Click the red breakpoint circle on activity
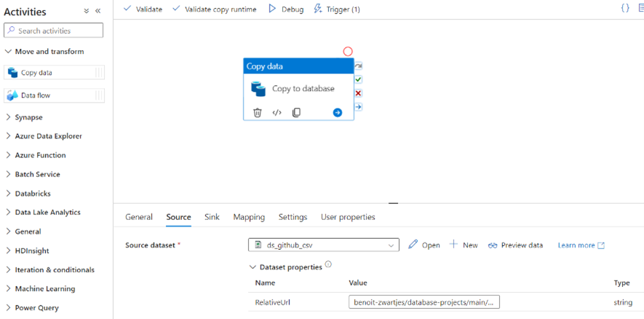Screen dimensions: 644x319 (x=348, y=52)
